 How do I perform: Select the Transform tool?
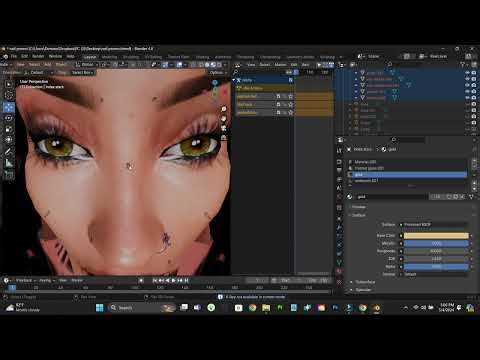(9, 140)
